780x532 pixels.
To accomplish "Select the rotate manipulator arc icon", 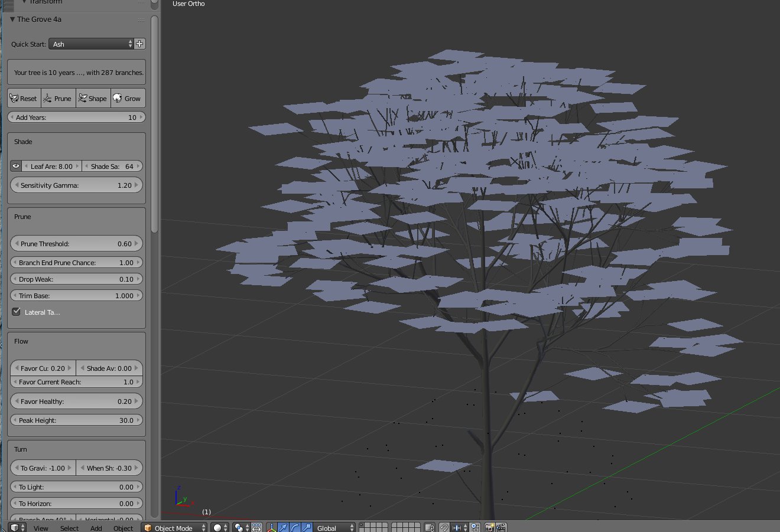I will point(295,528).
